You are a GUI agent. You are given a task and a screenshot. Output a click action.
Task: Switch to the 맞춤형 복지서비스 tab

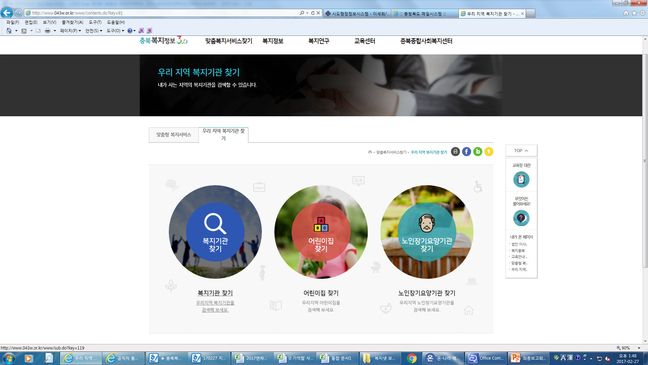(x=174, y=135)
